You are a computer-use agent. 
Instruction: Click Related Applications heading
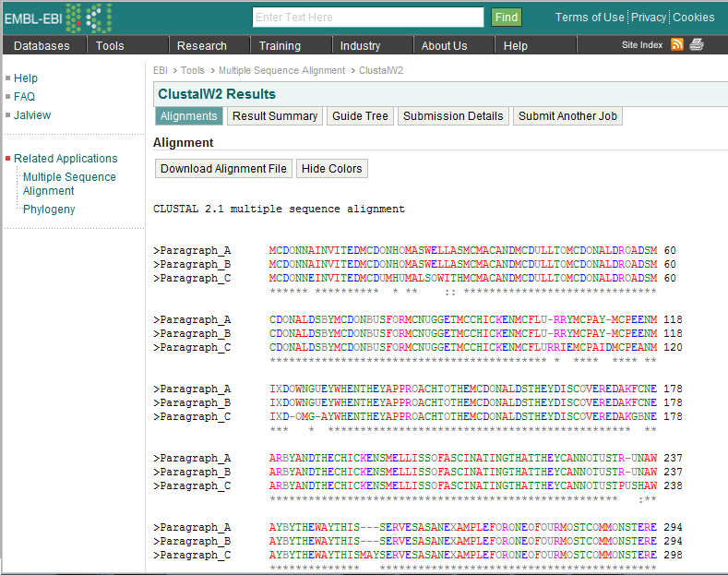66,159
